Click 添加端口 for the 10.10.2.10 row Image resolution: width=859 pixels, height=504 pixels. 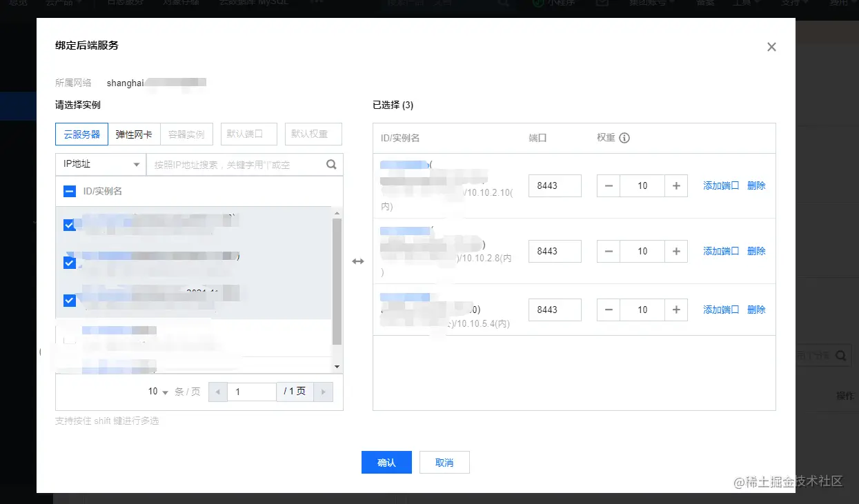(x=721, y=185)
